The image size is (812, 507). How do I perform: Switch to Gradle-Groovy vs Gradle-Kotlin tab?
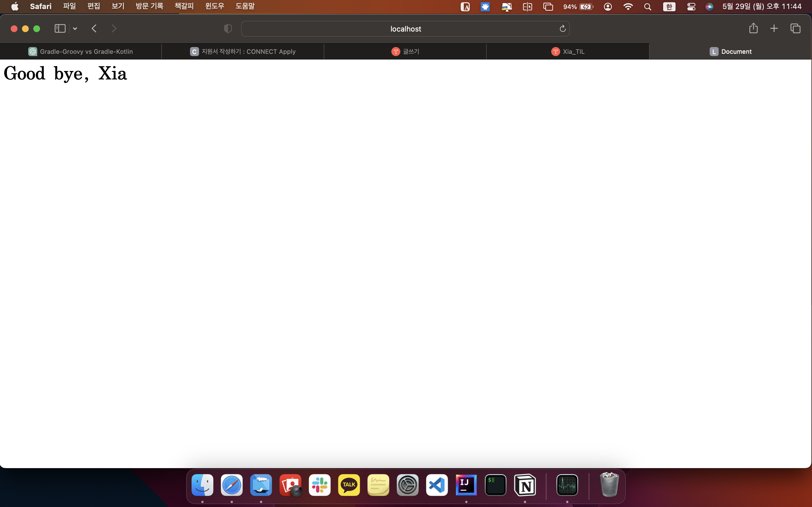(81, 52)
